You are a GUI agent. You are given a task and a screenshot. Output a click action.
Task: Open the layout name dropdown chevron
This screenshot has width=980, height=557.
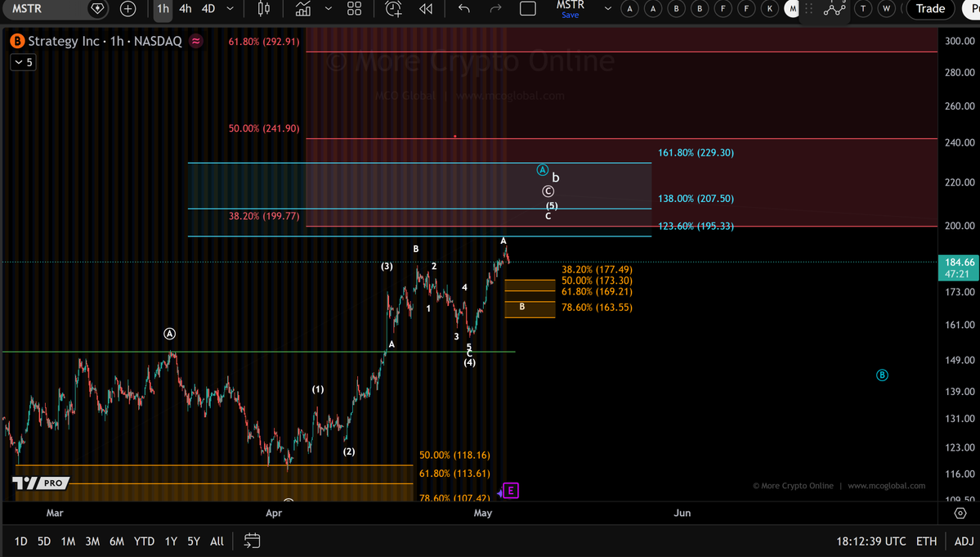[x=607, y=9]
